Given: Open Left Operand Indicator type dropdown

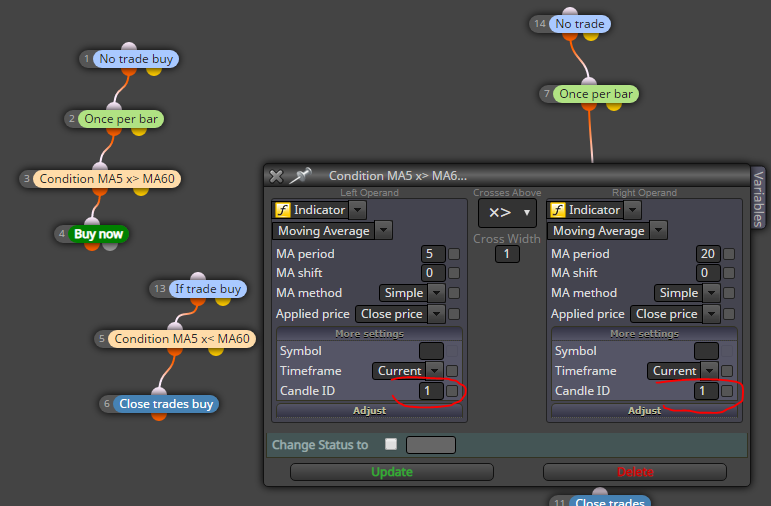Looking at the screenshot, I should pyautogui.click(x=357, y=210).
